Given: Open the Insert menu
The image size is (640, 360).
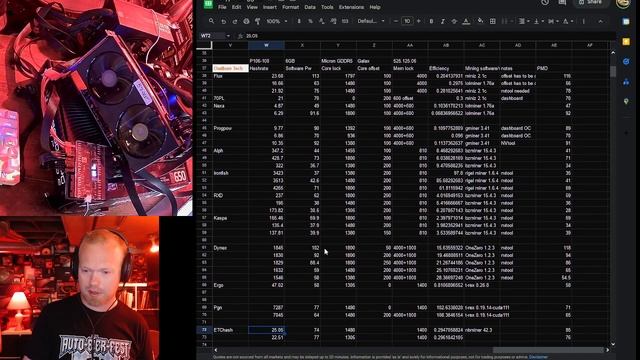Looking at the screenshot, I should [x=270, y=7].
